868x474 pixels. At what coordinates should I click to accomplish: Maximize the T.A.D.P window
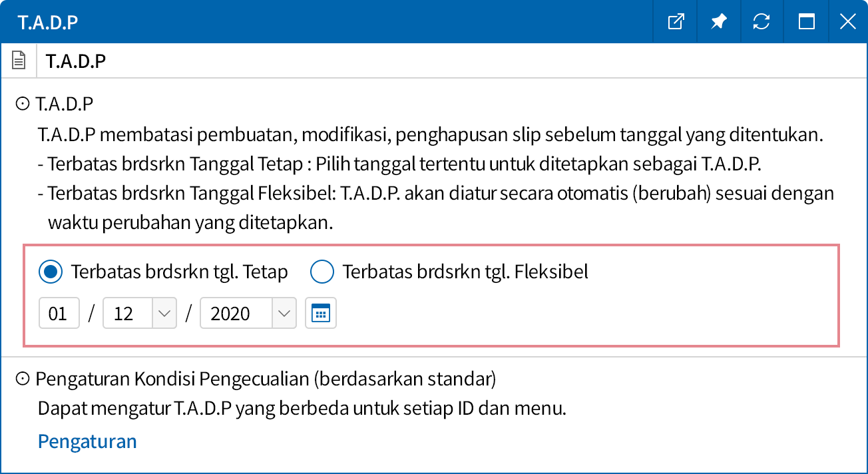(x=806, y=22)
